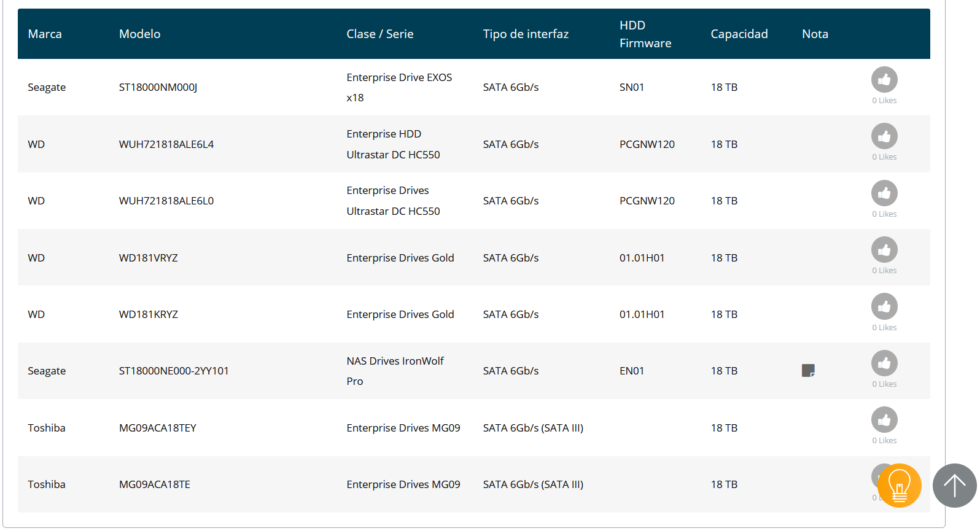Like the WD WUH721818ALE6L4 drive
Screen dimensions: 980x531
(884, 136)
